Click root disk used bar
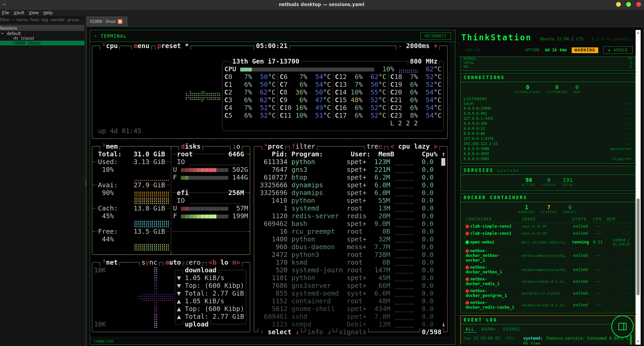The image size is (644, 346). pos(204,170)
